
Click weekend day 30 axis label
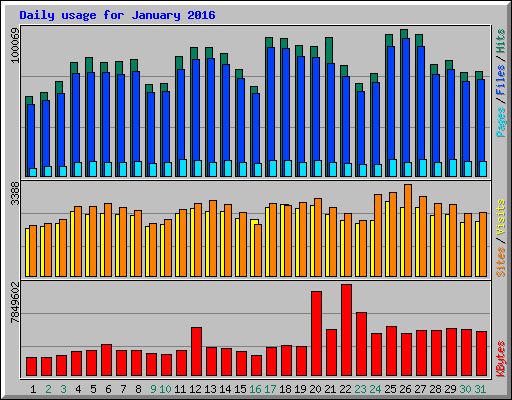(465, 389)
